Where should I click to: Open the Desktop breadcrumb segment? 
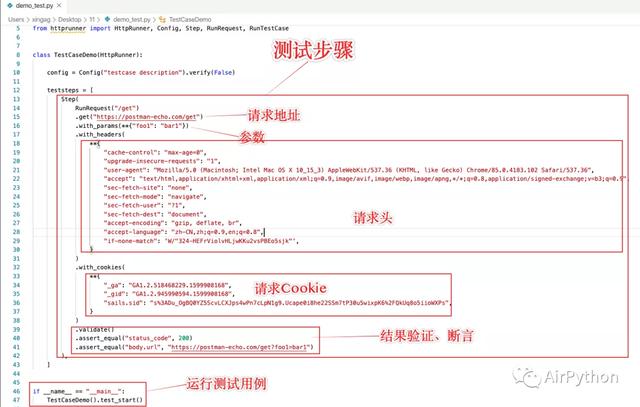pyautogui.click(x=69, y=19)
